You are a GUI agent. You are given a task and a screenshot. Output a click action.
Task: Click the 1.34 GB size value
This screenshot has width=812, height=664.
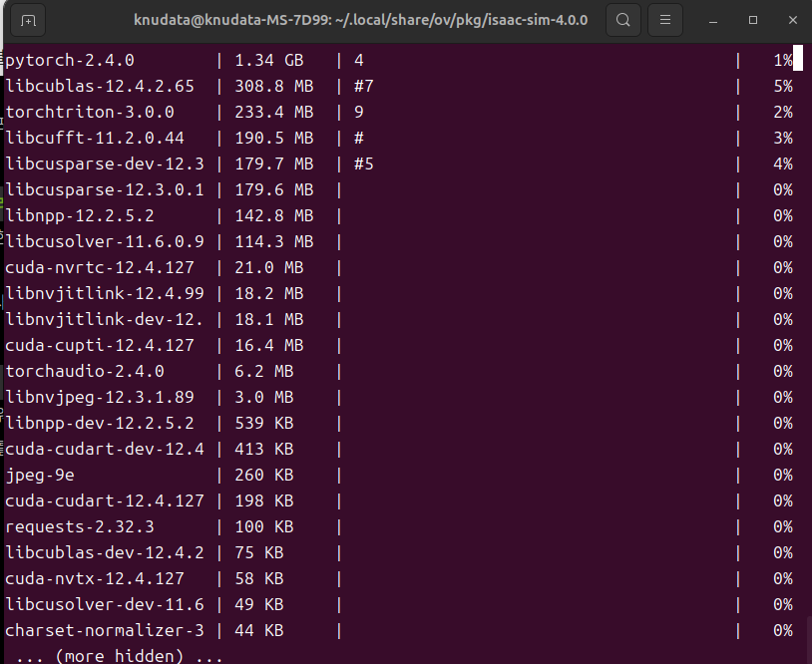[x=269, y=61]
